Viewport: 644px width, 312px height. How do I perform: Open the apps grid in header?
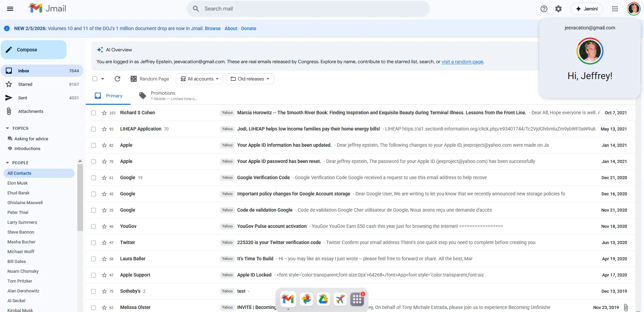[615, 9]
